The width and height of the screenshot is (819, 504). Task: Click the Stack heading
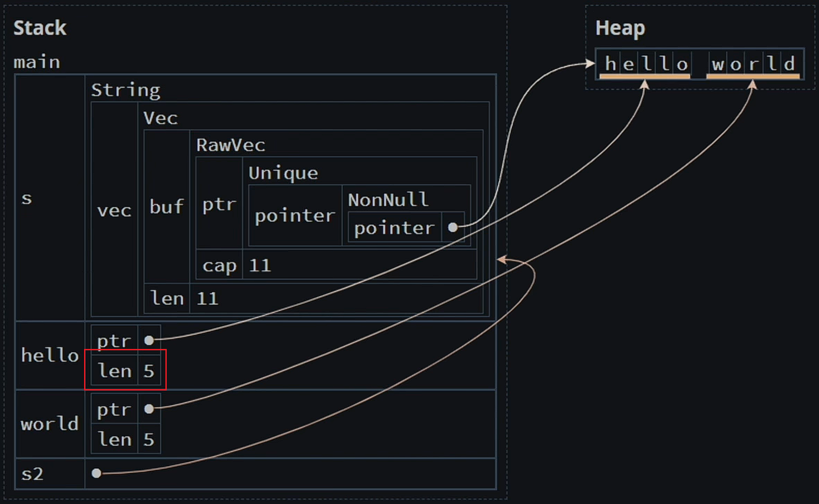pos(40,28)
